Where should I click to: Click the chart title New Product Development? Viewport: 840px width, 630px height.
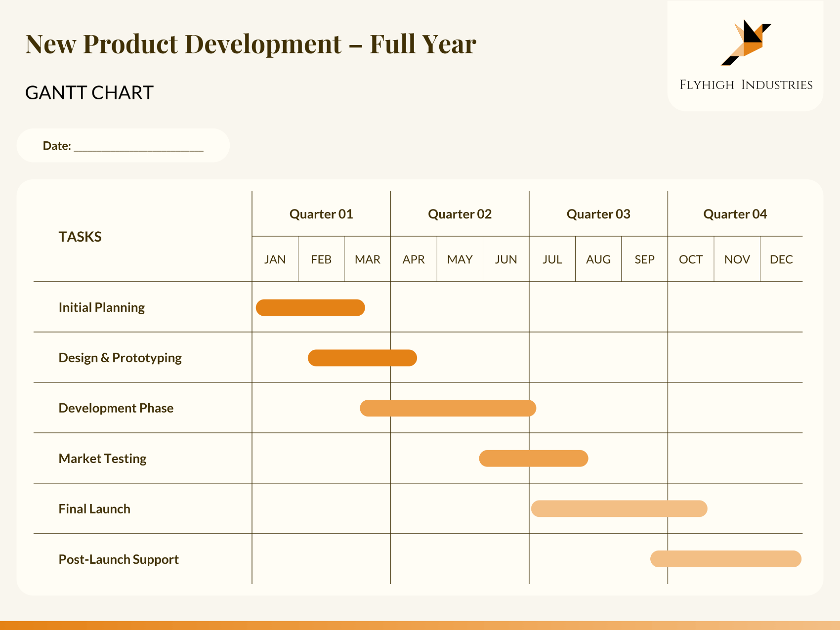251,44
